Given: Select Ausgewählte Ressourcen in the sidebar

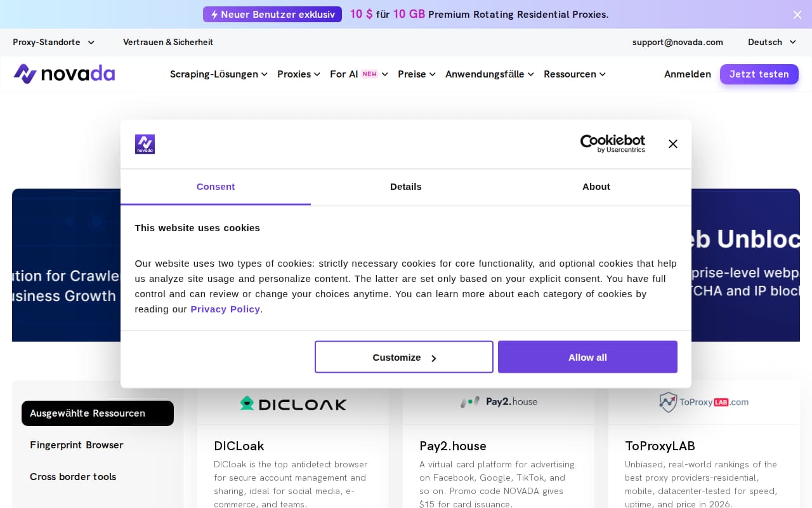Looking at the screenshot, I should pyautogui.click(x=98, y=413).
